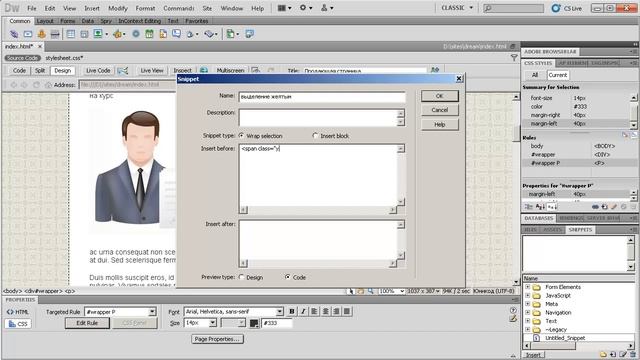Expand the JavaScript snippet folder
The height and width of the screenshot is (360, 640).
(x=527, y=296)
